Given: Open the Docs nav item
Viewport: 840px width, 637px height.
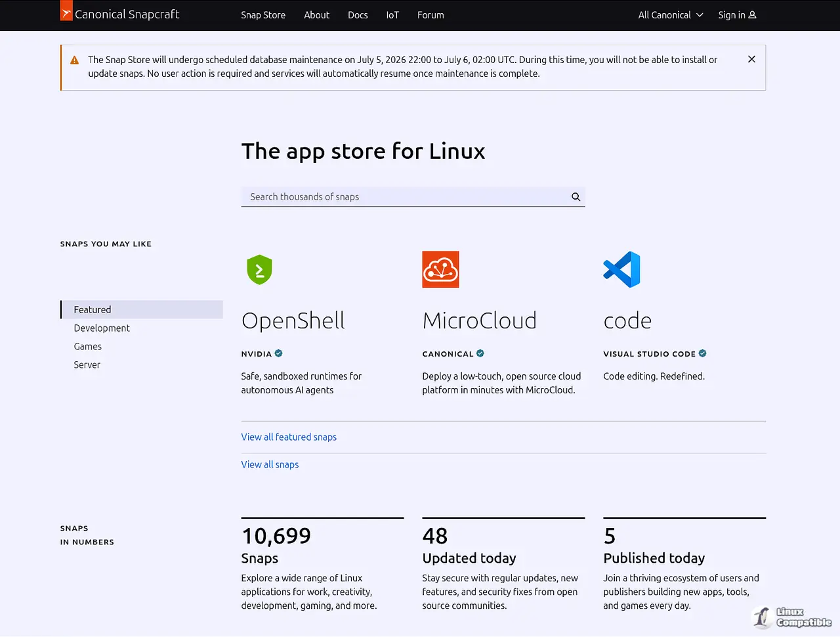Looking at the screenshot, I should coord(358,15).
